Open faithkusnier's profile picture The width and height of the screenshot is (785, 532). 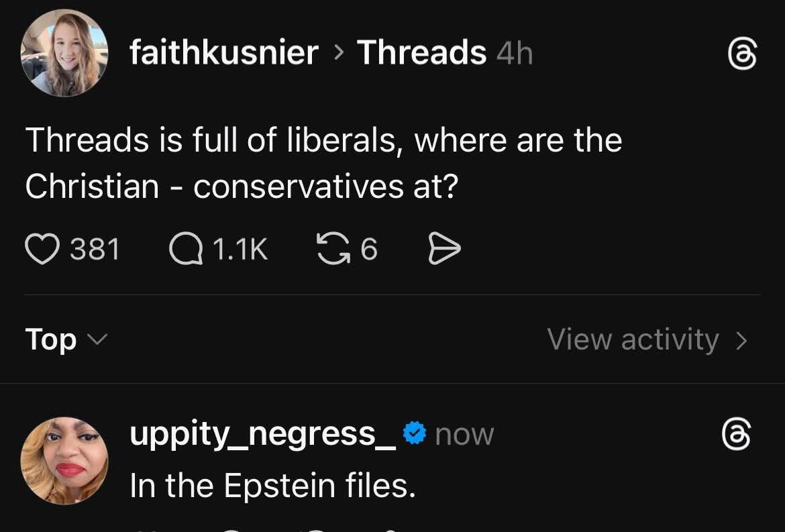point(64,53)
